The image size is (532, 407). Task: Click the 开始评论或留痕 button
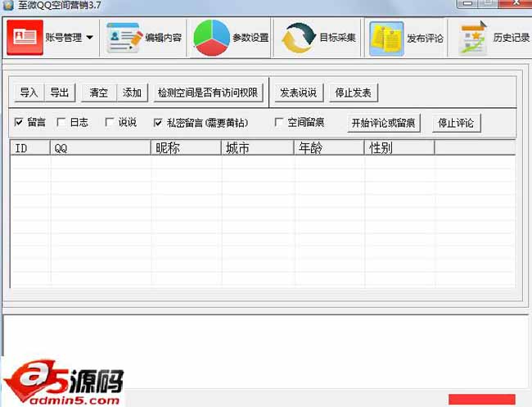tap(384, 123)
